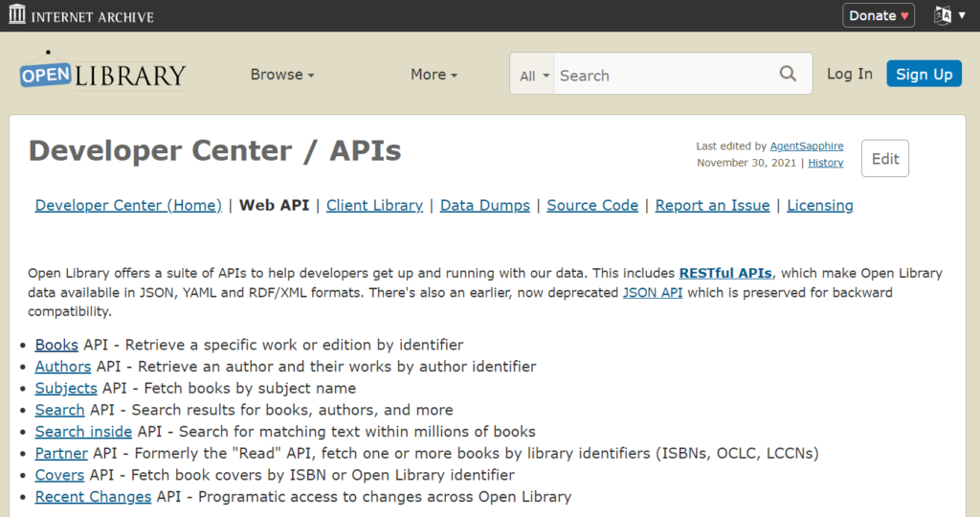Expand the Browse menu
Viewport: 980px width, 517px height.
[282, 75]
